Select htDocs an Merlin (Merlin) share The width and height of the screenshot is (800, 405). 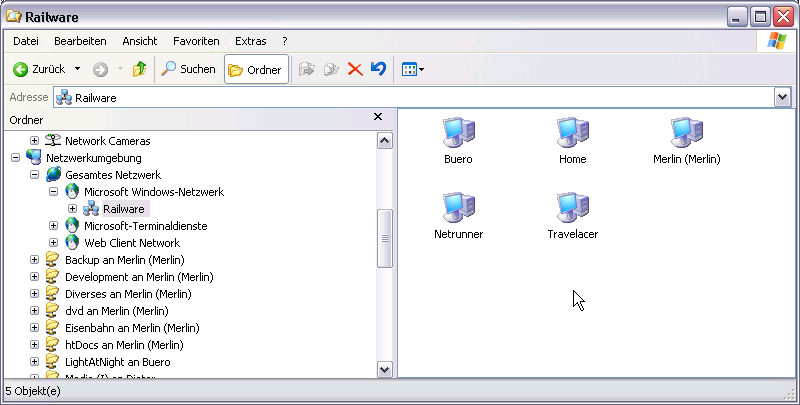pyautogui.click(x=124, y=345)
